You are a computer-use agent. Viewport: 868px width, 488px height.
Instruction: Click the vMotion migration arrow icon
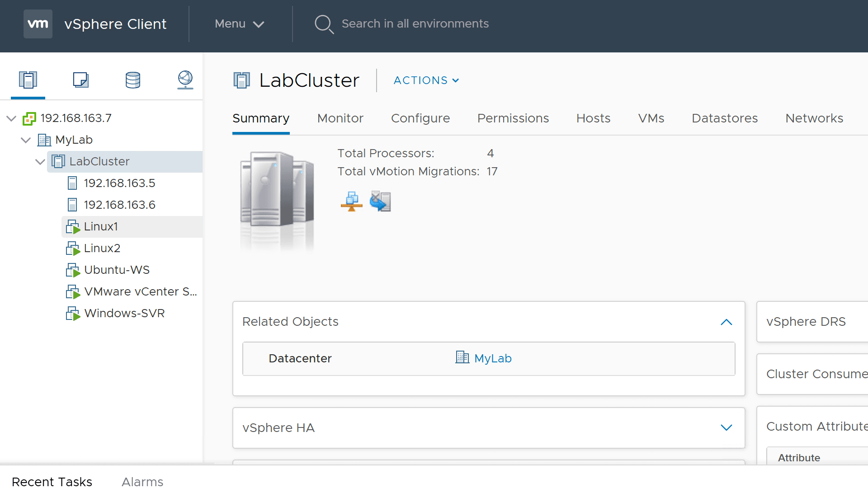[x=380, y=202]
